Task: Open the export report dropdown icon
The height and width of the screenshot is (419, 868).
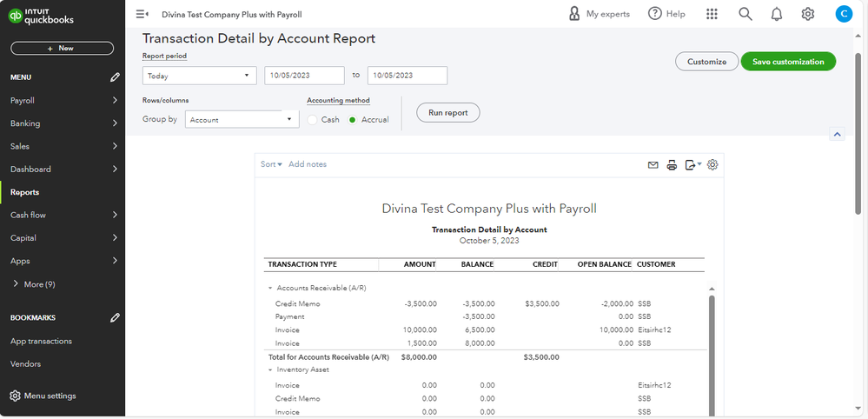Action: (x=693, y=165)
